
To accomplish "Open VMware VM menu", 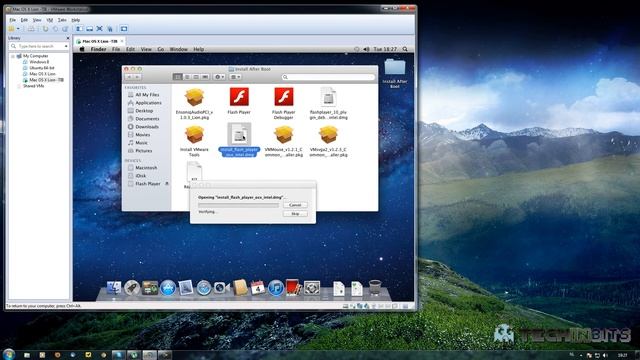I will [50, 20].
